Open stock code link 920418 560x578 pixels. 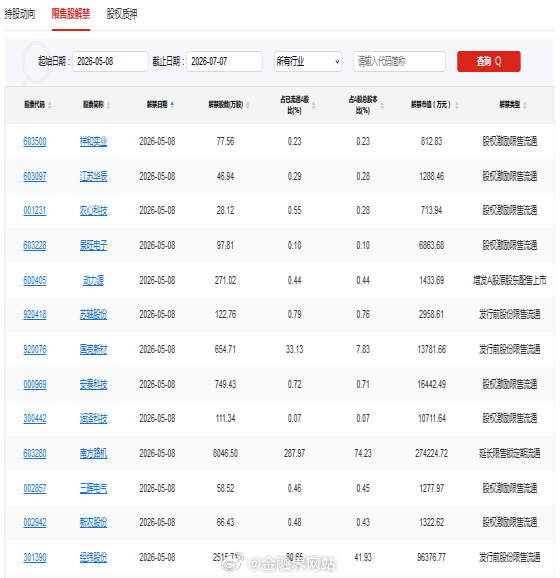35,314
